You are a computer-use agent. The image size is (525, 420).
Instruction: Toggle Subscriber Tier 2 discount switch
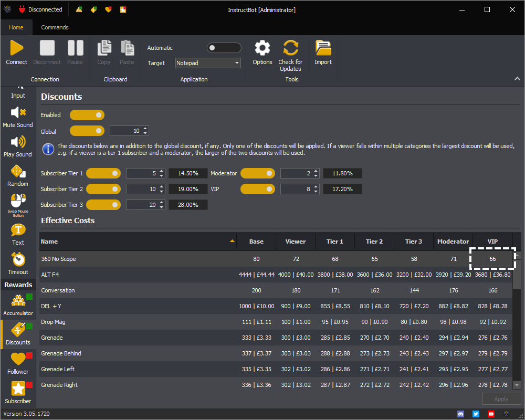(103, 189)
